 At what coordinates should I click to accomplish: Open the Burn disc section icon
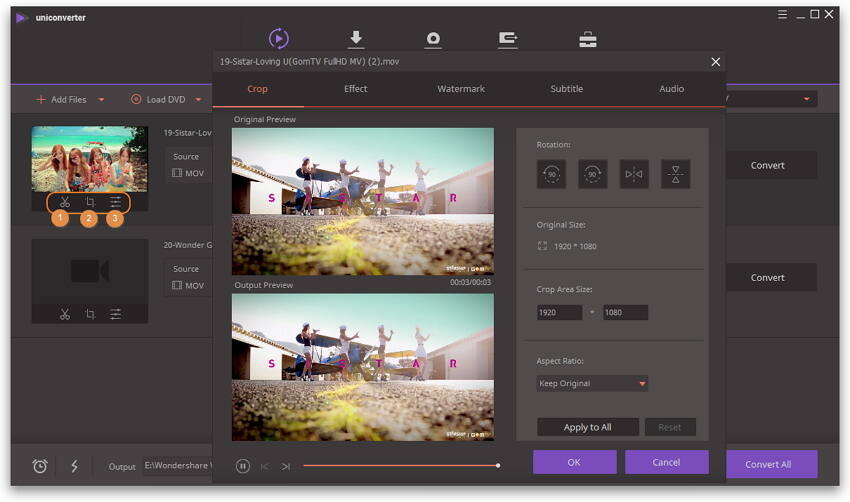click(x=433, y=39)
